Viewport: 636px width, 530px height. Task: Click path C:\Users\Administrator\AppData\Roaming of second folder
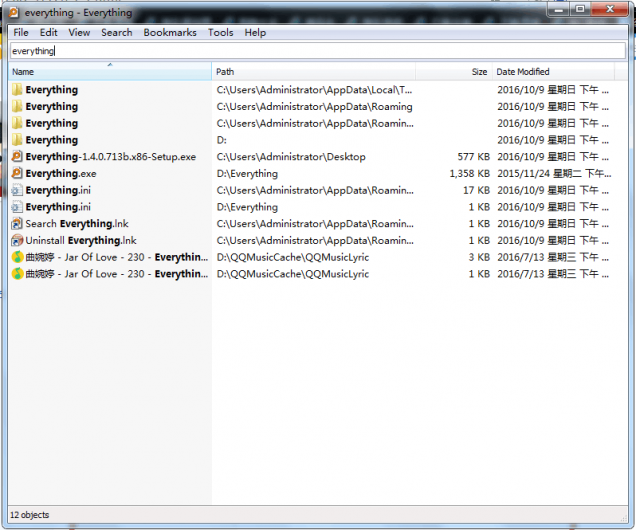[314, 107]
